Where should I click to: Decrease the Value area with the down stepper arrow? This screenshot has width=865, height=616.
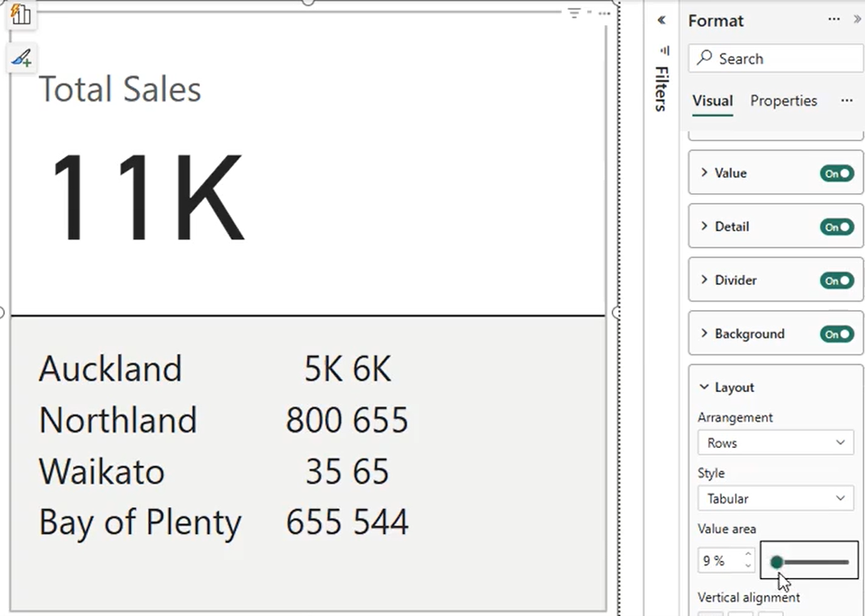click(x=748, y=566)
